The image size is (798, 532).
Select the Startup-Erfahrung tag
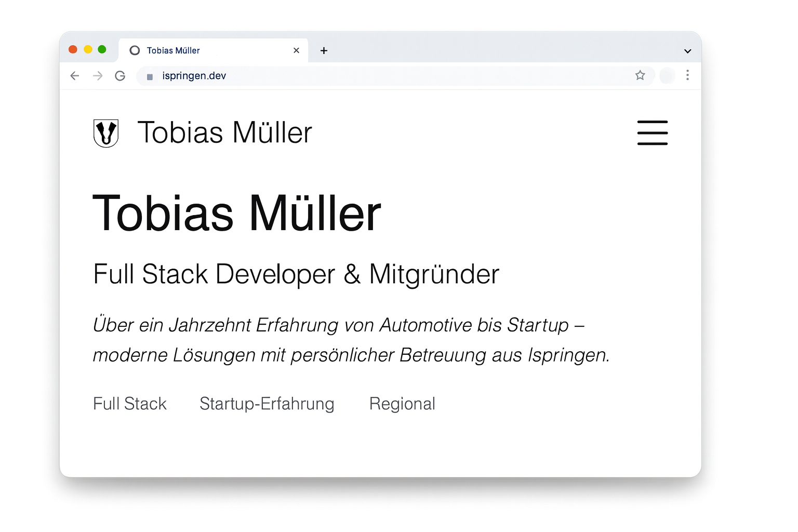[x=267, y=404]
